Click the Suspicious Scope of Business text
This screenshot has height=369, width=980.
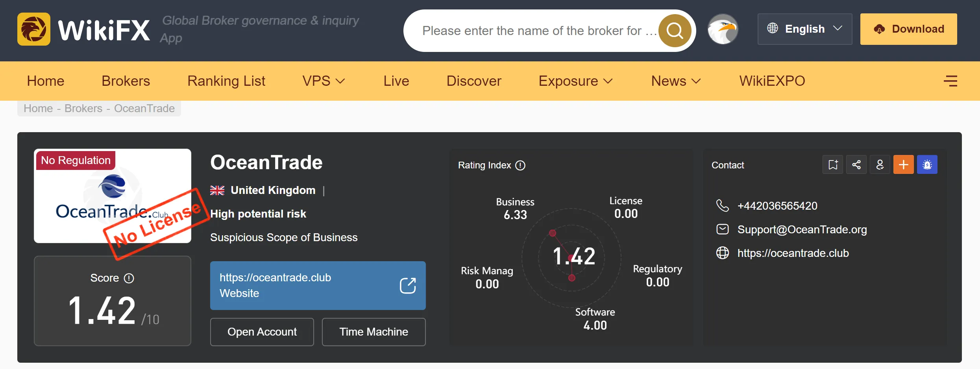pyautogui.click(x=284, y=238)
